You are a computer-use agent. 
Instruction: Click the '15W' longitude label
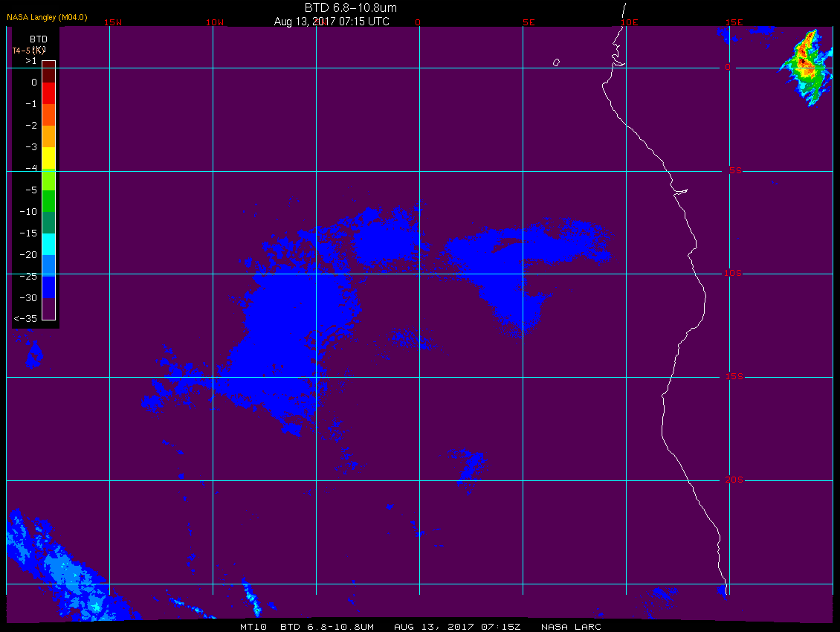(112, 22)
